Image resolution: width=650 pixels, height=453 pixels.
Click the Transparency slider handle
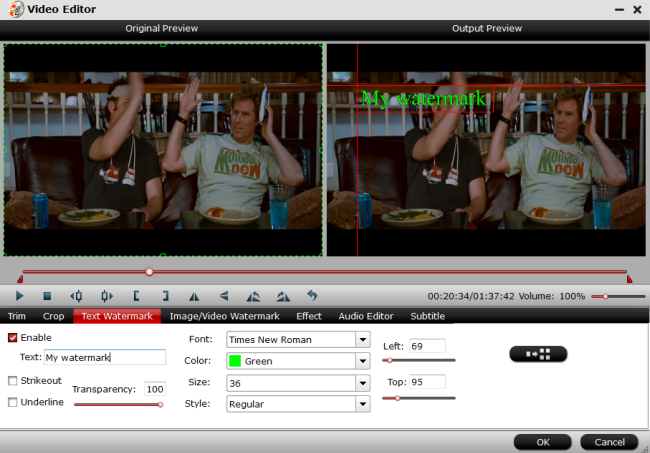point(160,405)
